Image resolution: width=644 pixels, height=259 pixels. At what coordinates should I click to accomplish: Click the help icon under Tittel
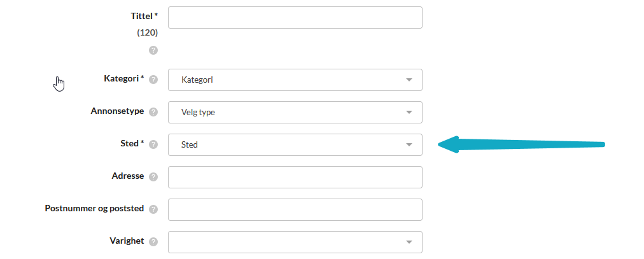tap(153, 50)
